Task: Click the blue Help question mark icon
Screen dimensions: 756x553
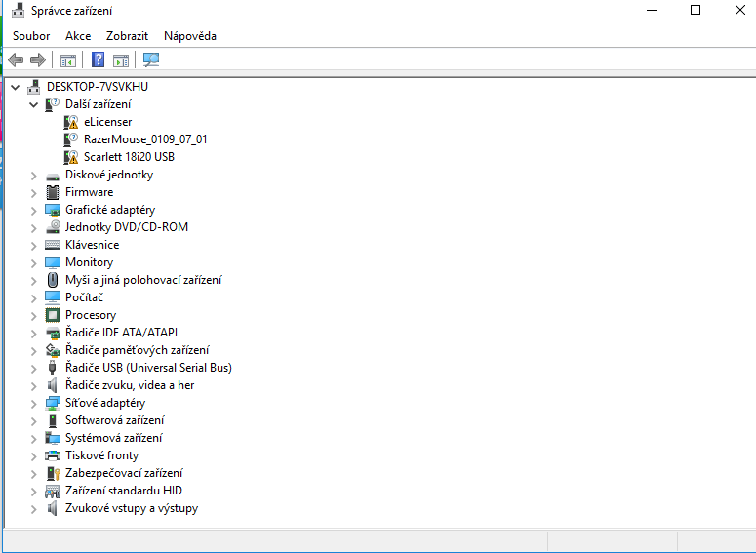Action: pos(98,60)
